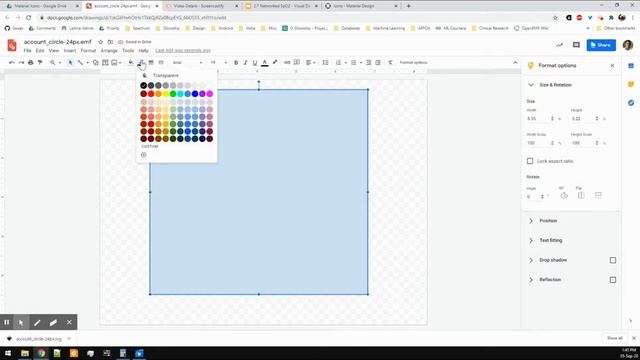Screen dimensions: 640x360
Task: Select the Line tool
Action: point(80,62)
